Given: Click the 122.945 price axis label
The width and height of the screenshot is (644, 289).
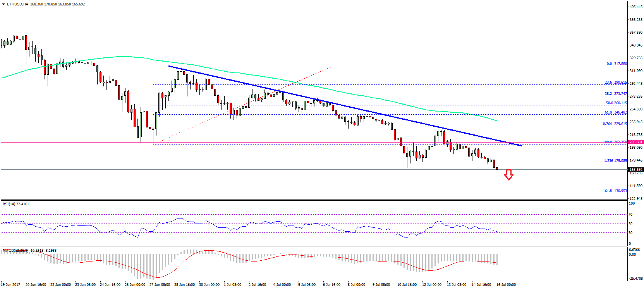Looking at the screenshot, I should tap(636, 199).
